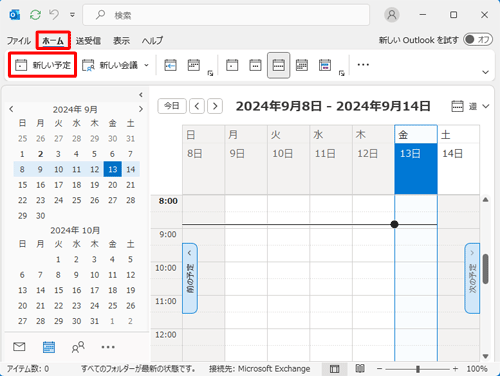Expand the ribbon display options chevron
This screenshot has width=500, height=376.
click(485, 72)
